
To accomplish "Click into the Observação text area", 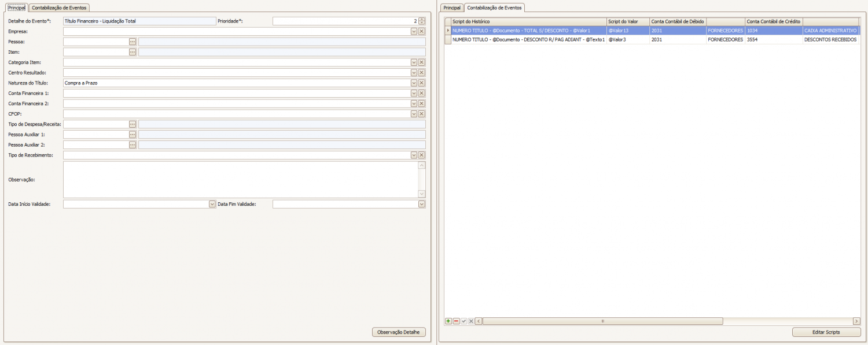I will click(x=240, y=180).
